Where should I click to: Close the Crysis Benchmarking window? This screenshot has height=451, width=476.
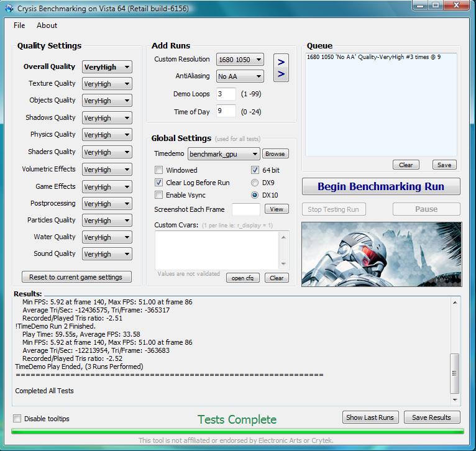(x=456, y=5)
